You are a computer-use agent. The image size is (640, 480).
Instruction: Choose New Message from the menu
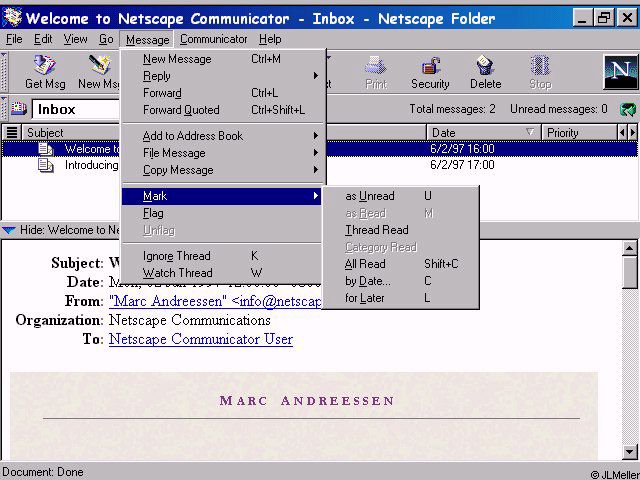tap(223, 59)
